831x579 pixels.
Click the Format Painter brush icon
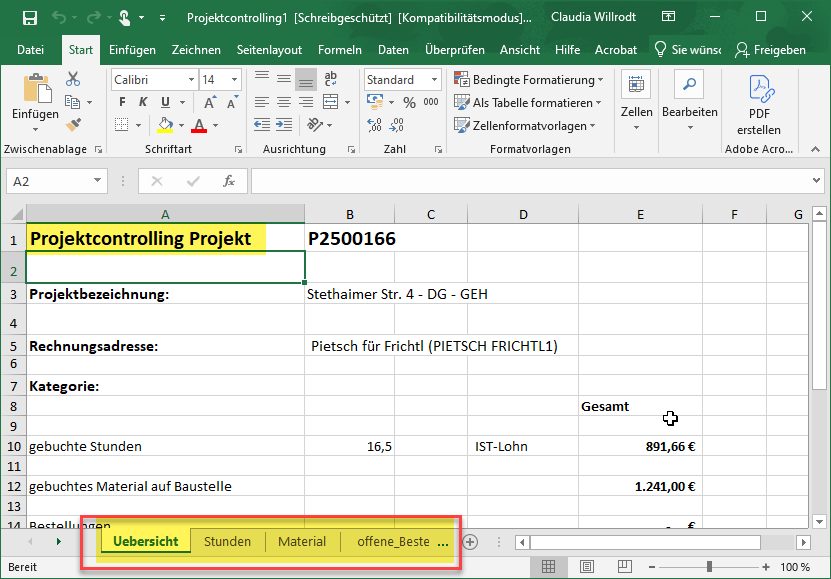pyautogui.click(x=73, y=124)
